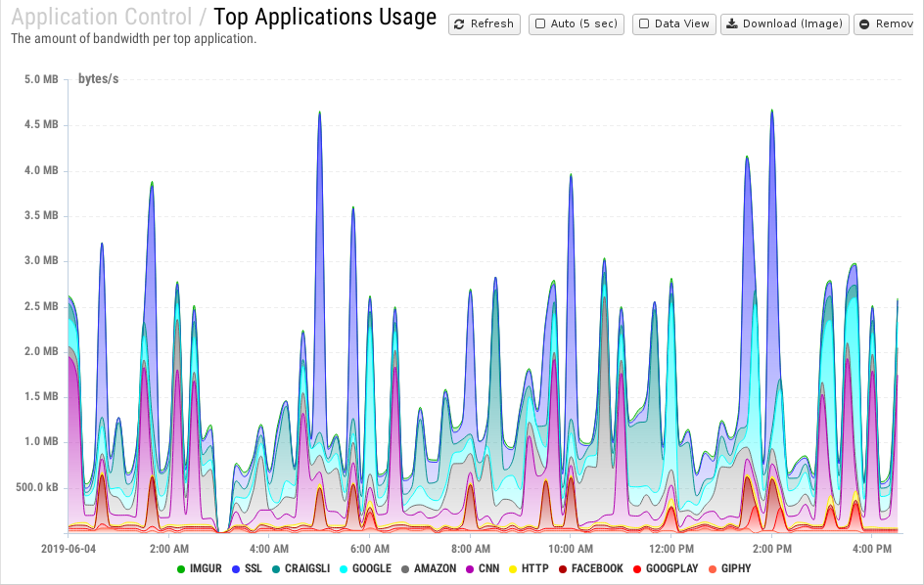Image resolution: width=924 pixels, height=585 pixels.
Task: Select the magenta CNN legend marker
Action: (470, 568)
